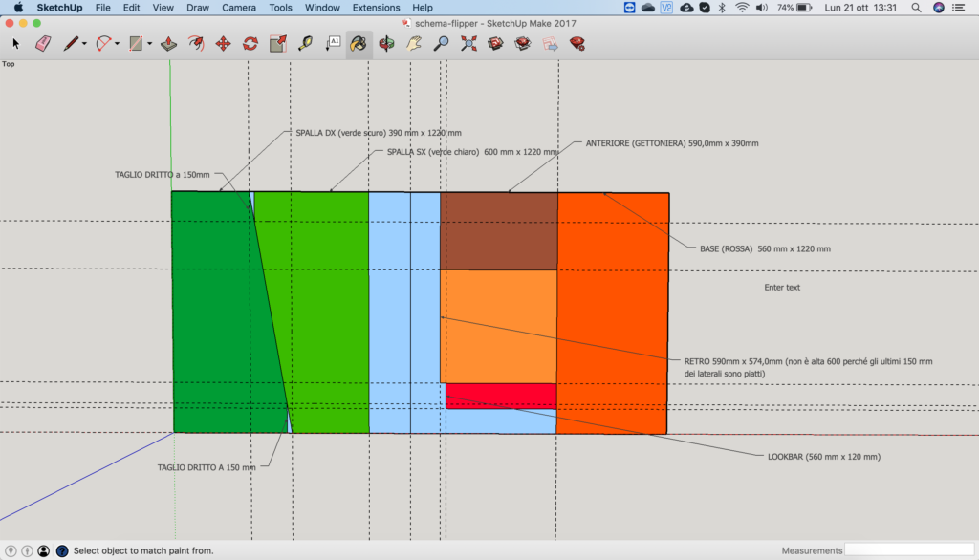Choose the Move tool
Screen dimensions: 979x560
coord(223,44)
